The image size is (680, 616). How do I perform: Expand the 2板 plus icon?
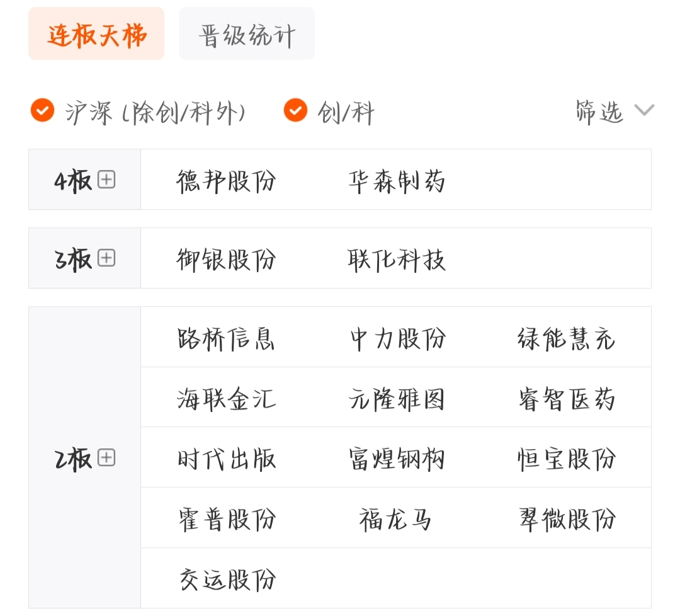pos(106,457)
